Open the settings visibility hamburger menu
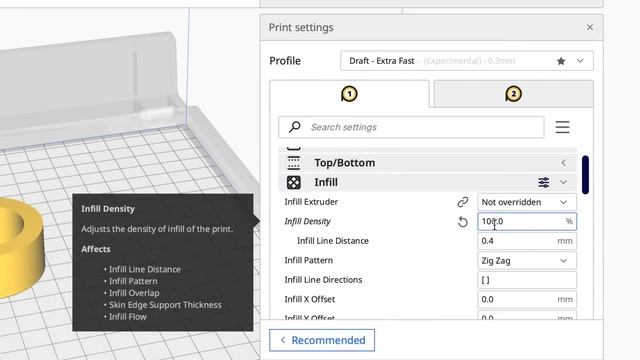Viewport: 640px width, 360px height. pos(562,127)
